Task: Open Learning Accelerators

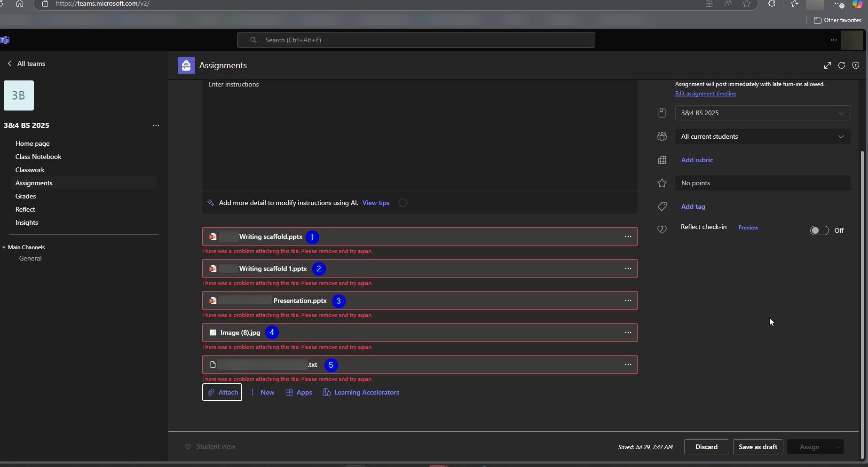Action: (361, 392)
